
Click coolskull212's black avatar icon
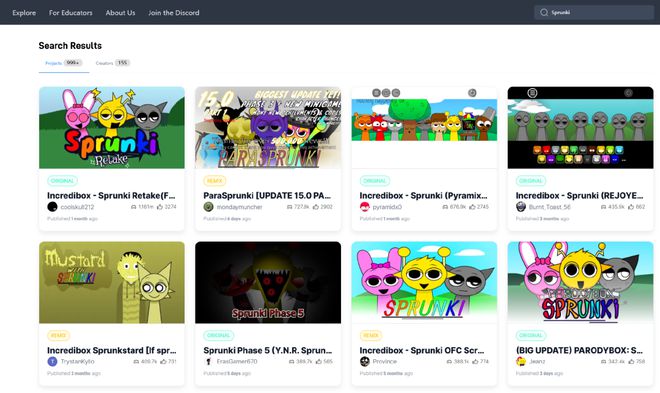coord(52,207)
